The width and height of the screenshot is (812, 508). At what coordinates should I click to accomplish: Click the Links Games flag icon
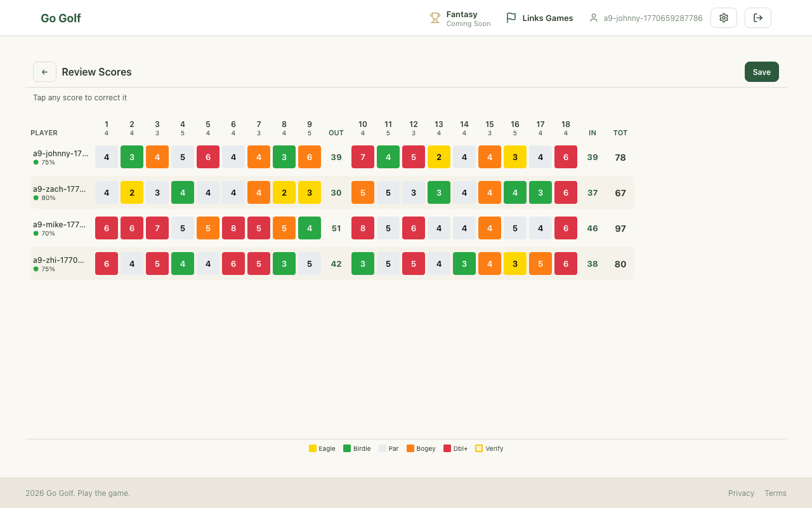pyautogui.click(x=511, y=18)
